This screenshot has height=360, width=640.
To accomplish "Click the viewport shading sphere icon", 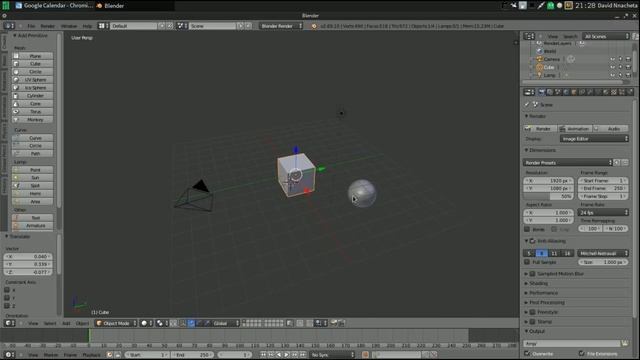I will (146, 323).
